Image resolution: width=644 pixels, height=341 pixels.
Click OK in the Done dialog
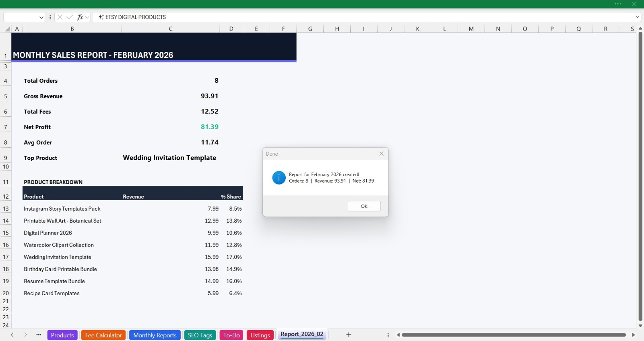pos(364,206)
